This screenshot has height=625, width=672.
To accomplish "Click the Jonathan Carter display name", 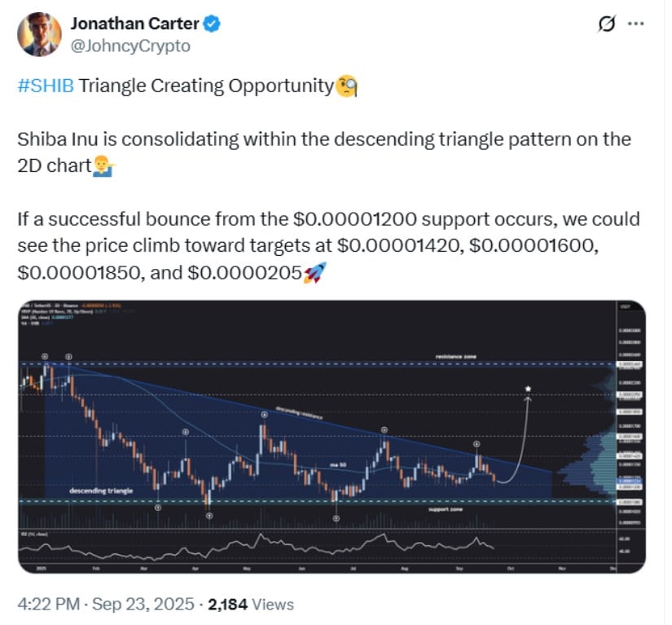I will tap(134, 24).
